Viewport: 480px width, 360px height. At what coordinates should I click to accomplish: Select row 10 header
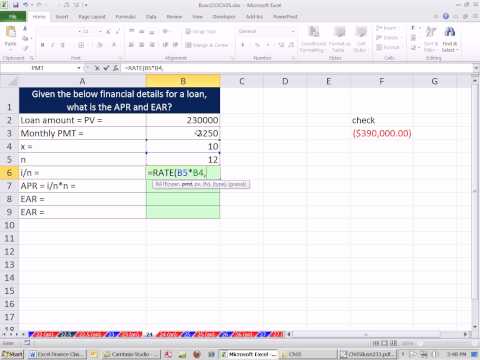(x=9, y=225)
